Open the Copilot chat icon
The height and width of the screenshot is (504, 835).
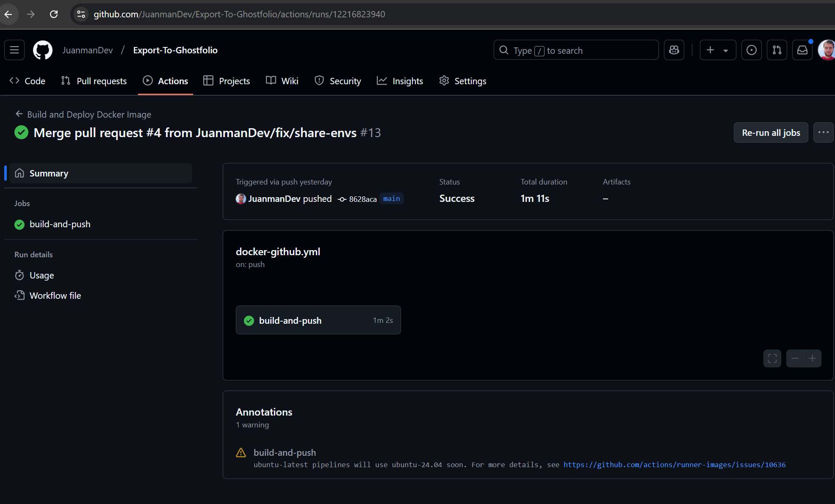pyautogui.click(x=674, y=50)
